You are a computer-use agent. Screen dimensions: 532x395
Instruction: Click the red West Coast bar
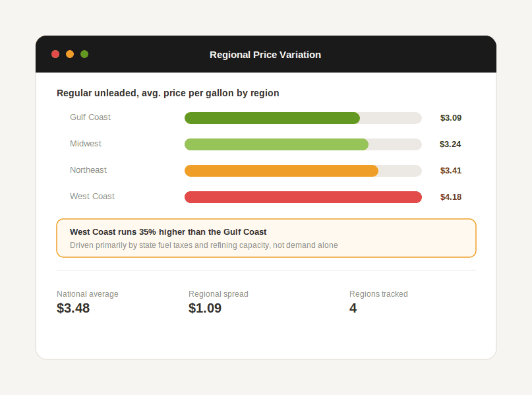(303, 197)
